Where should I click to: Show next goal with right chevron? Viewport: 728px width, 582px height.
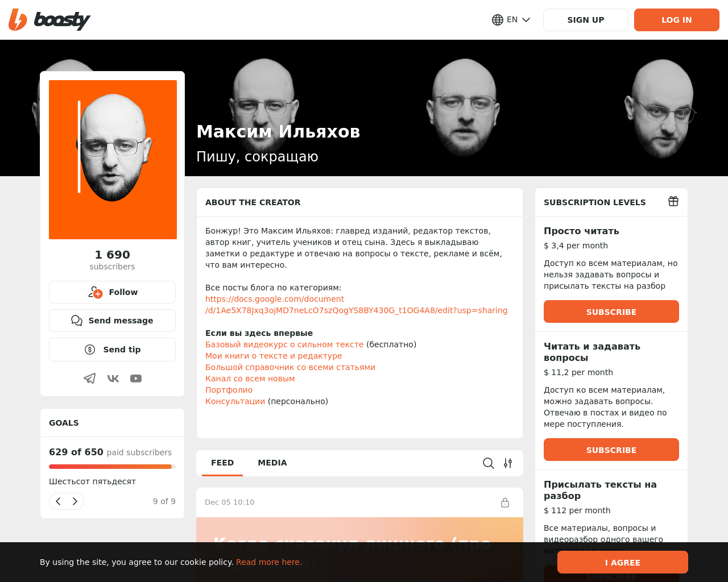tap(75, 501)
